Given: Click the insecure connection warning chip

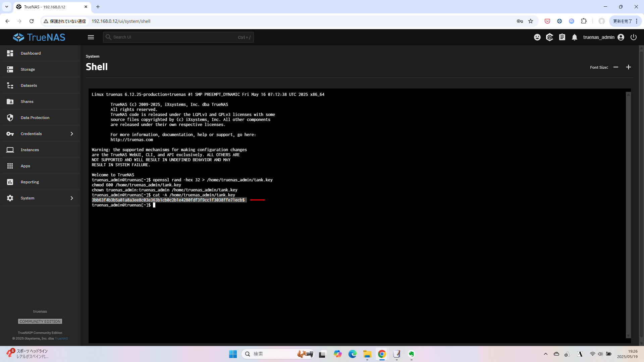Looking at the screenshot, I should coord(65,21).
